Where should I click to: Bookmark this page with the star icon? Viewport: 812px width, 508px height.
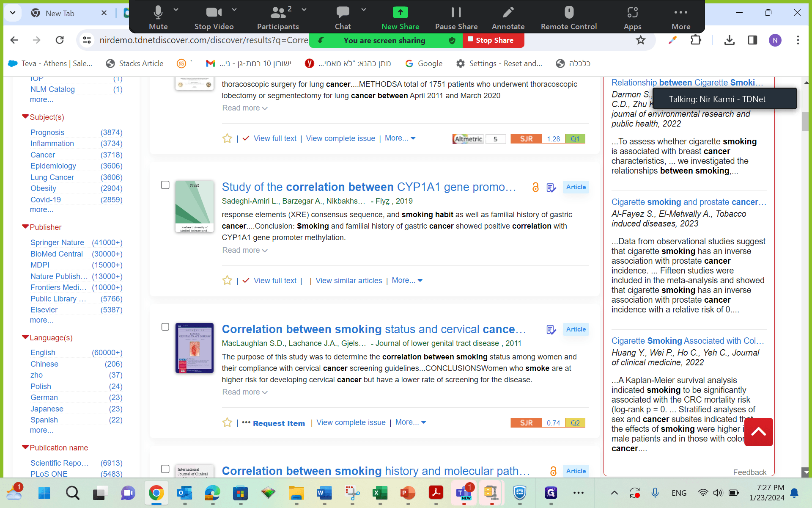641,40
